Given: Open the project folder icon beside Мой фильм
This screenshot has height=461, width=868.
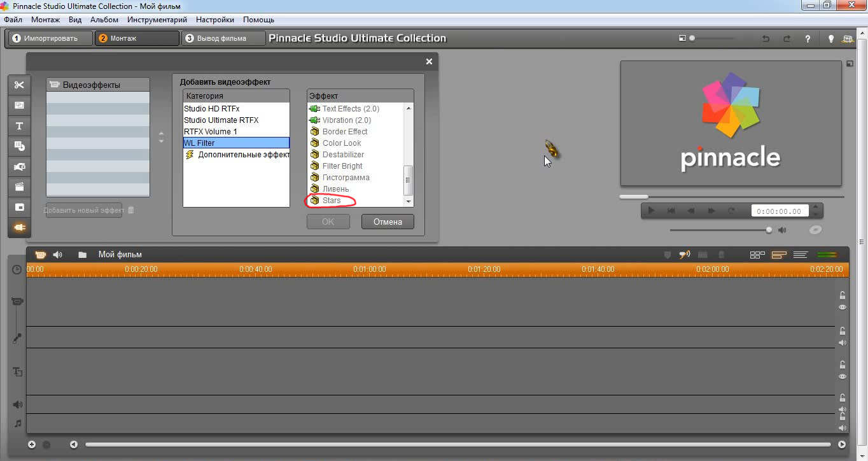Looking at the screenshot, I should tap(82, 255).
